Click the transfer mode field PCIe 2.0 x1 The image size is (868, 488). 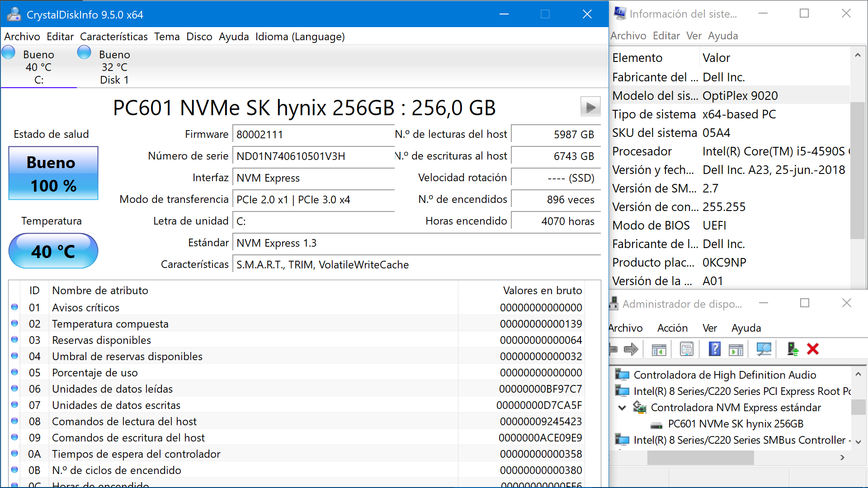click(x=313, y=200)
